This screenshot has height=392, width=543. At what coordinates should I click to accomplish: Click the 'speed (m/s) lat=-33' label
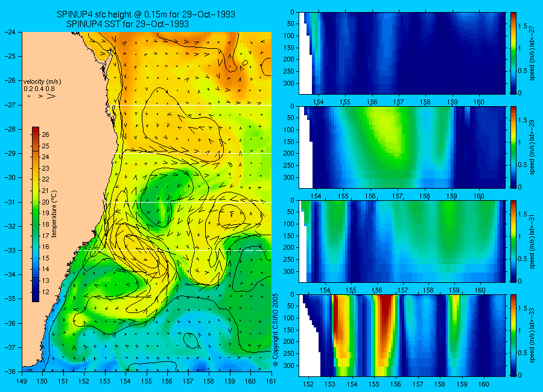tap(533, 336)
